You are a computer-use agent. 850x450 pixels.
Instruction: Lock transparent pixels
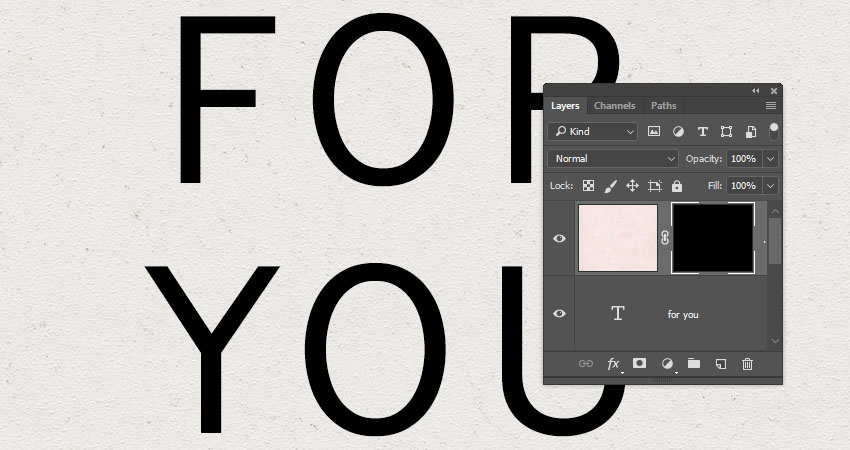click(x=588, y=186)
